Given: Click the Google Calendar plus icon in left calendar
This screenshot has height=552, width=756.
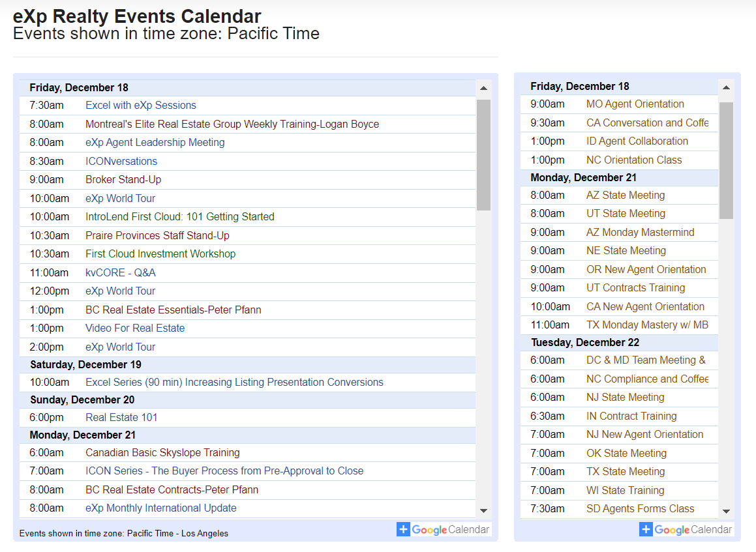Looking at the screenshot, I should [x=404, y=529].
